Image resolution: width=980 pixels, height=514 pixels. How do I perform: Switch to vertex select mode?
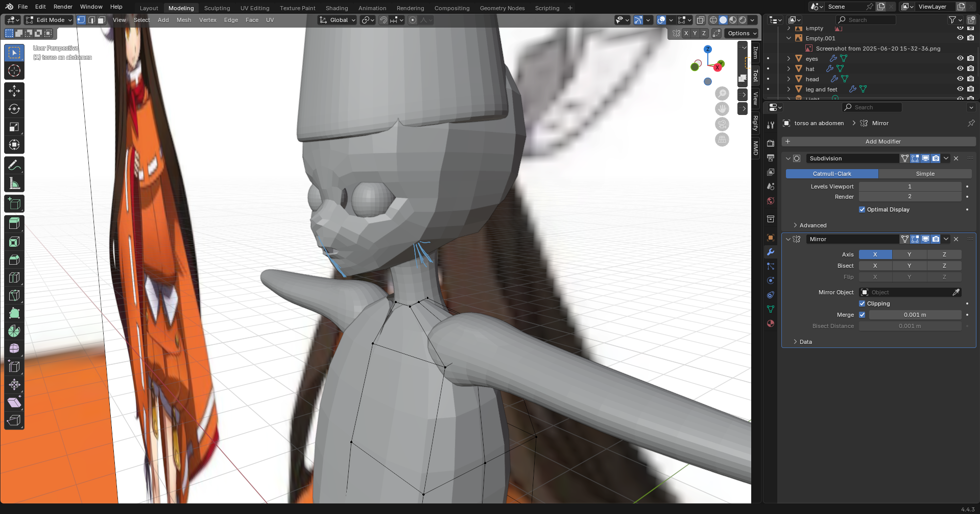(81, 20)
